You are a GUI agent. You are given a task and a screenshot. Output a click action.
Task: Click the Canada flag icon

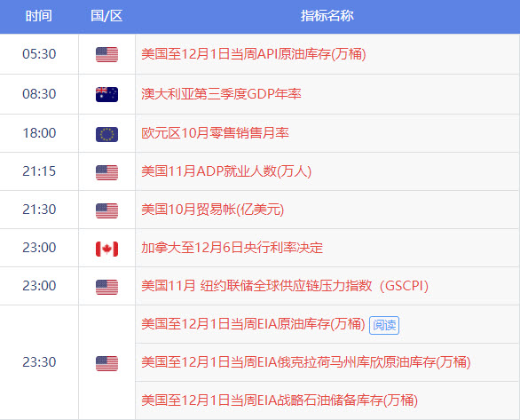click(x=106, y=249)
